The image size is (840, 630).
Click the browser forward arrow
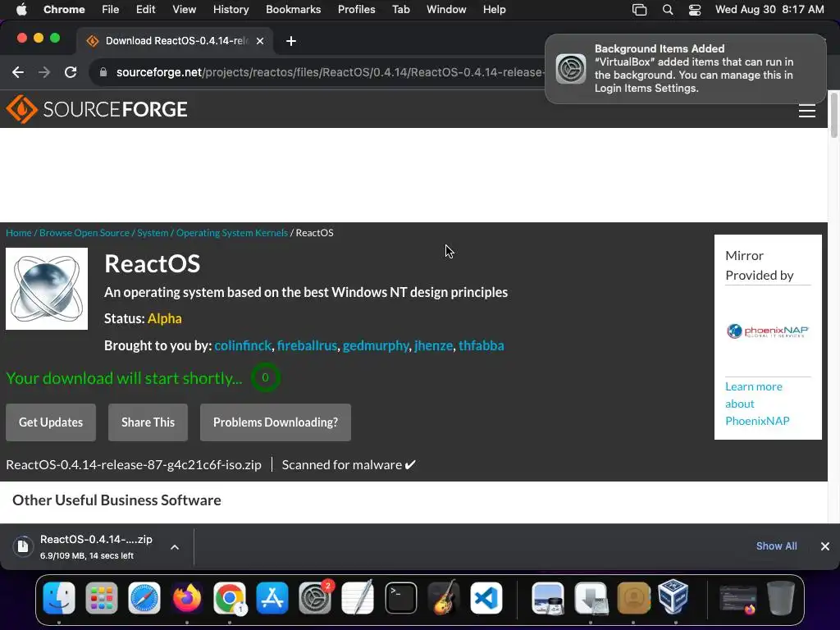tap(44, 72)
